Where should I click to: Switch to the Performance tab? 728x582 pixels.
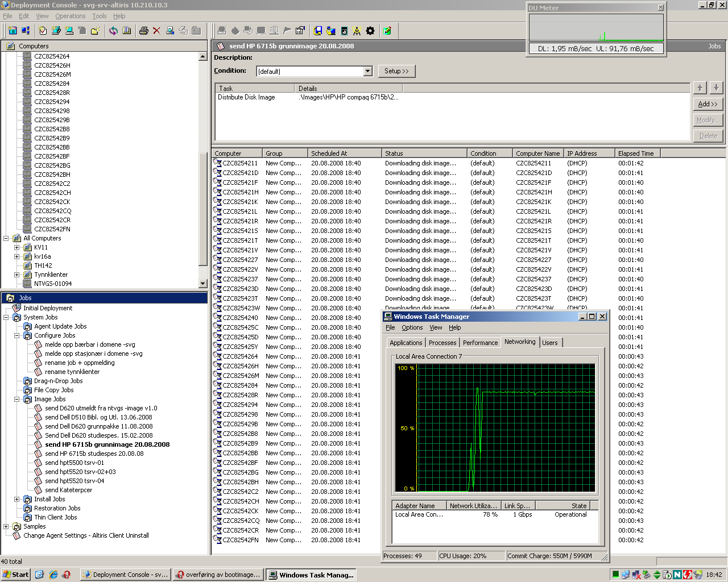tap(480, 343)
